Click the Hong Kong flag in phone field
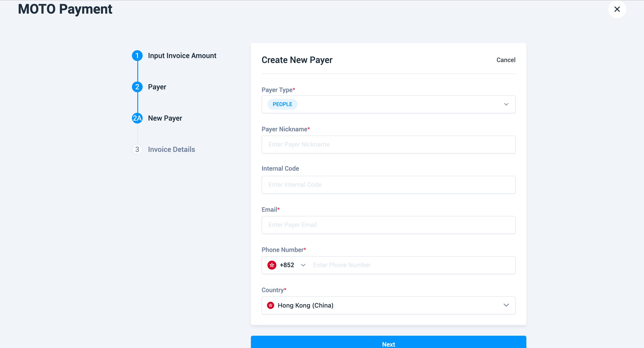 pos(272,265)
